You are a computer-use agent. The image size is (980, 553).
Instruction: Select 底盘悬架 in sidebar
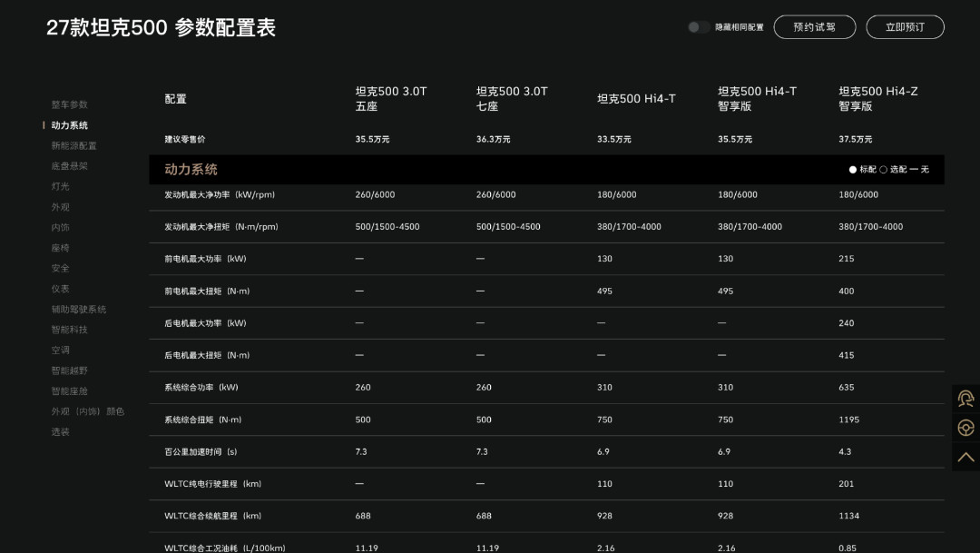(69, 166)
